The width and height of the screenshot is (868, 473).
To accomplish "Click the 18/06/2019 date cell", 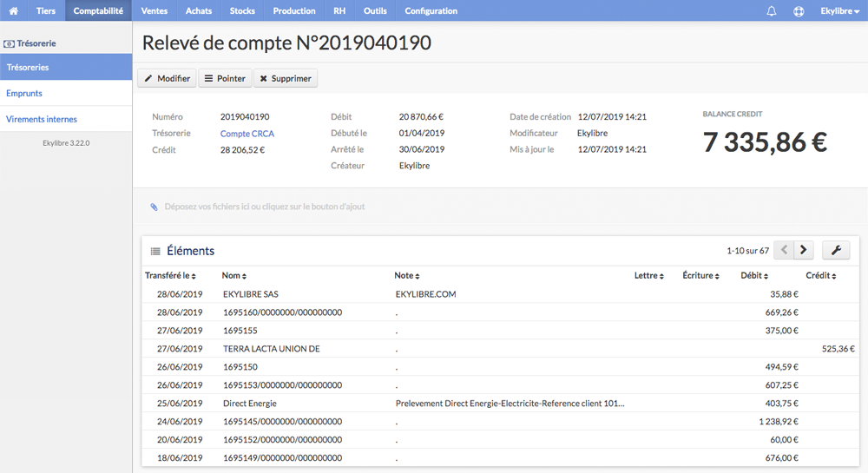I will point(180,458).
